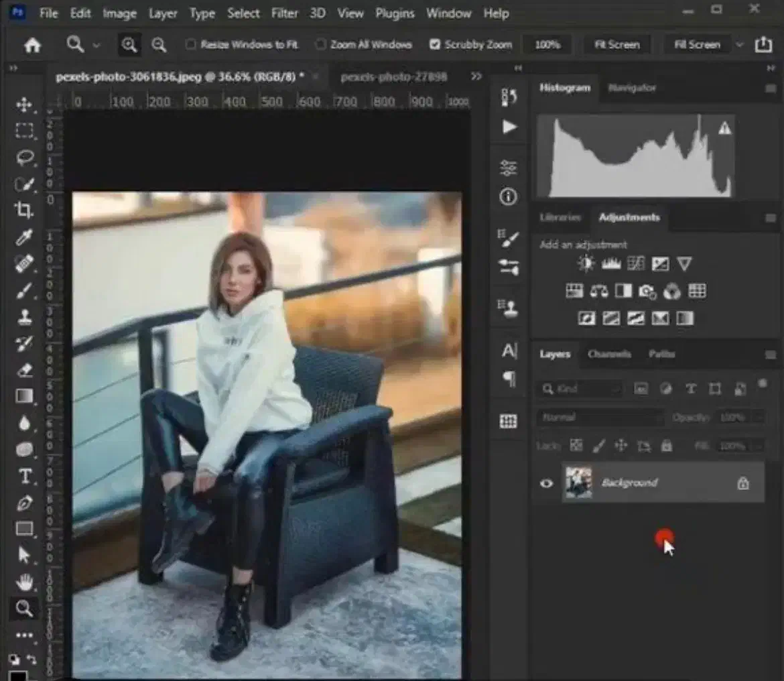Hide the Background layer with eye icon
The image size is (784, 681).
click(547, 483)
